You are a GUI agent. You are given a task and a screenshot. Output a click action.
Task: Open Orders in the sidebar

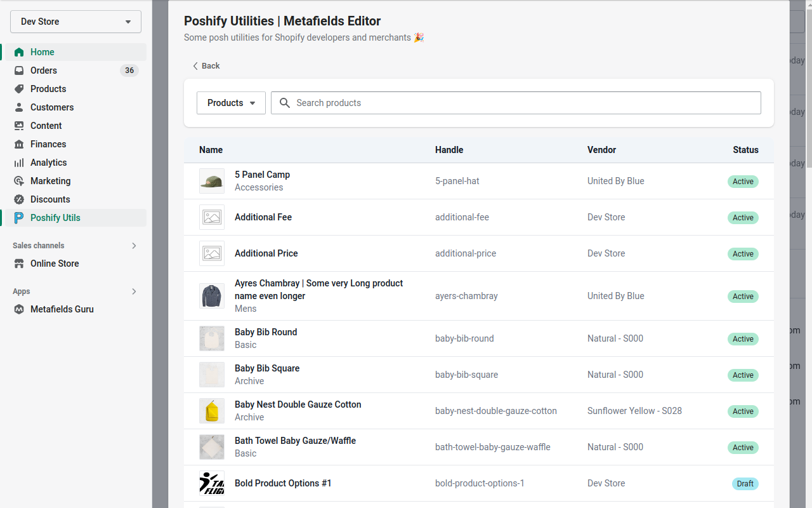pos(75,70)
